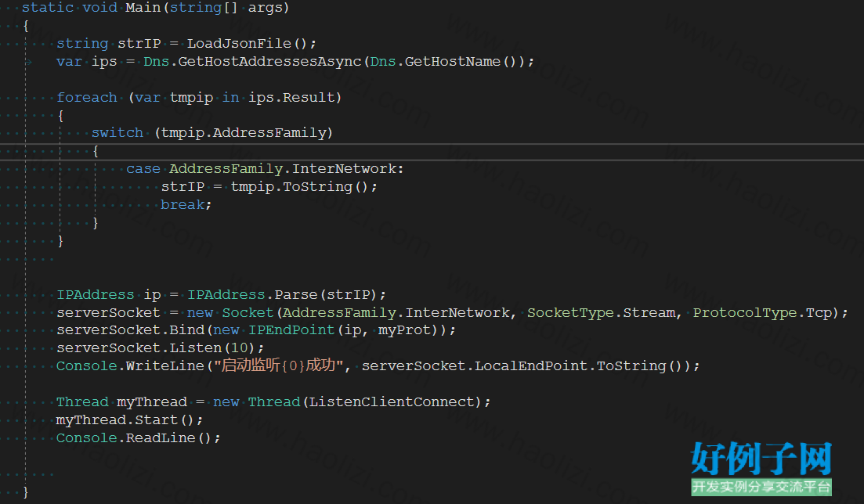
Task: Click the ips variable in the var declaration
Action: click(104, 62)
